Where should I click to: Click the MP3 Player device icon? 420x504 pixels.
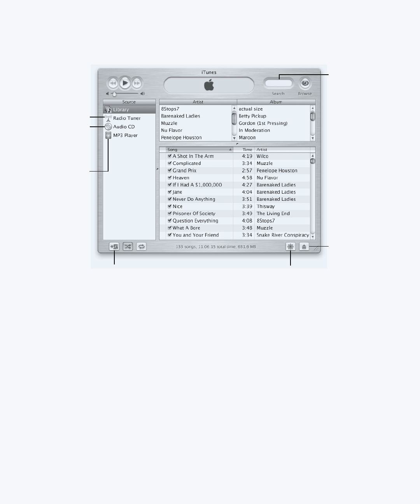108,135
